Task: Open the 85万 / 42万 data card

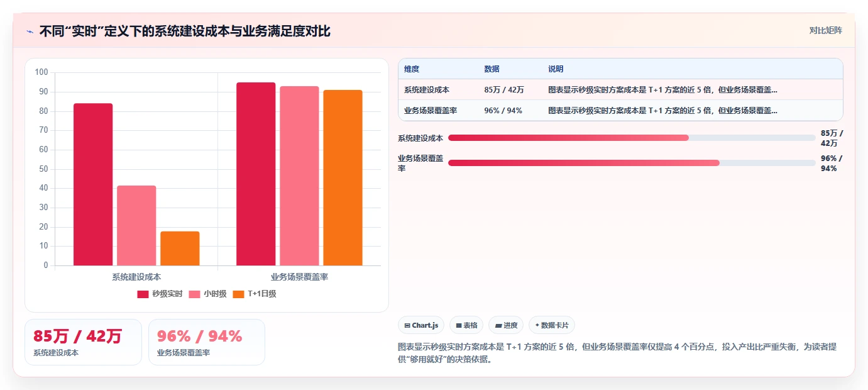Action: pos(83,342)
